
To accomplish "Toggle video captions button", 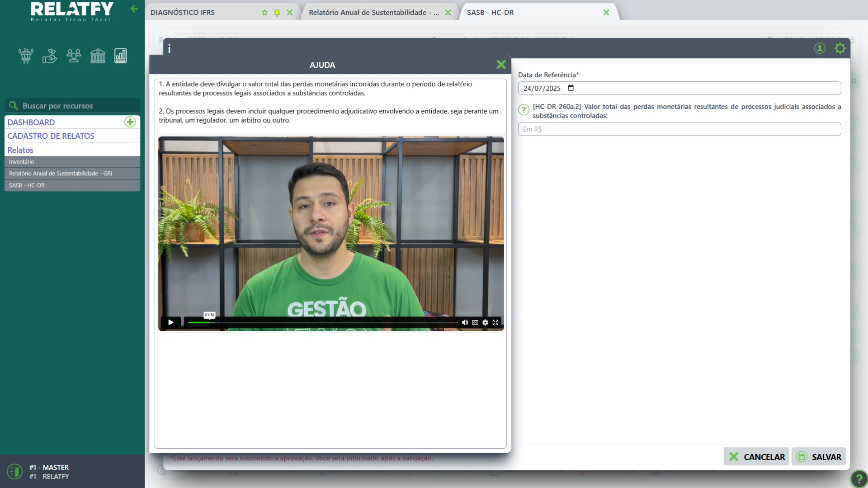I will pyautogui.click(x=475, y=323).
